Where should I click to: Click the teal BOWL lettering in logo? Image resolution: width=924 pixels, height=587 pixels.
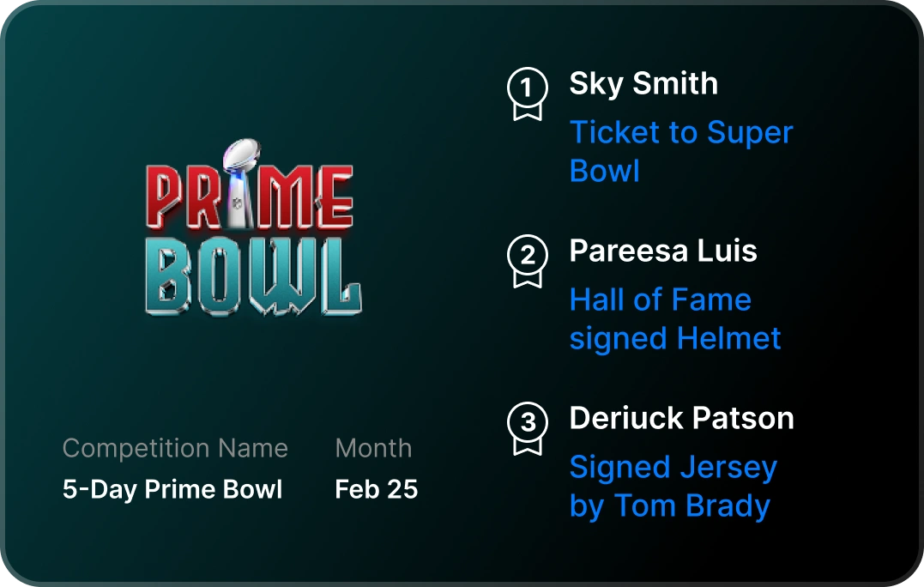click(x=253, y=276)
